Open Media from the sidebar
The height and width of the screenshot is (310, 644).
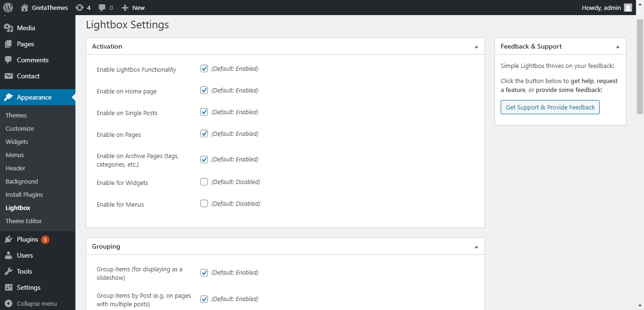pyautogui.click(x=26, y=28)
